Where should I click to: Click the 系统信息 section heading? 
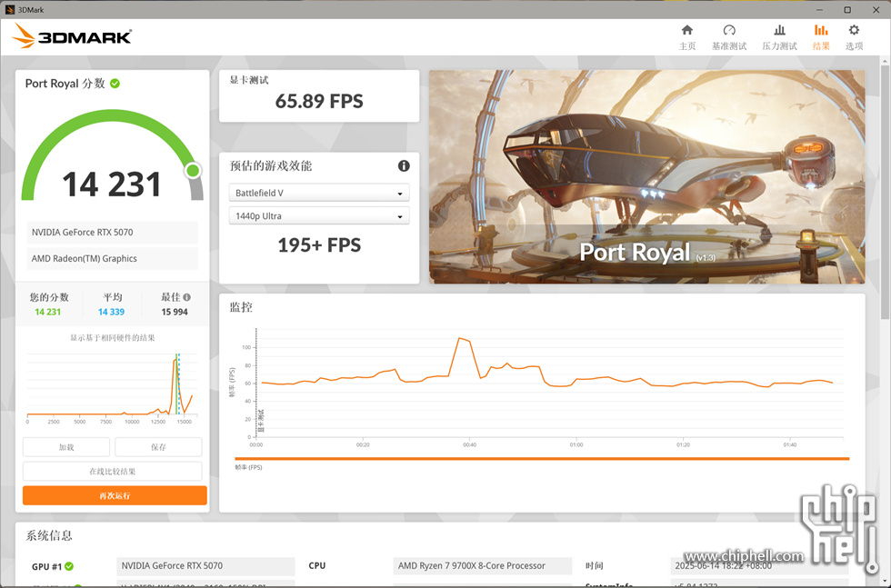pos(49,535)
